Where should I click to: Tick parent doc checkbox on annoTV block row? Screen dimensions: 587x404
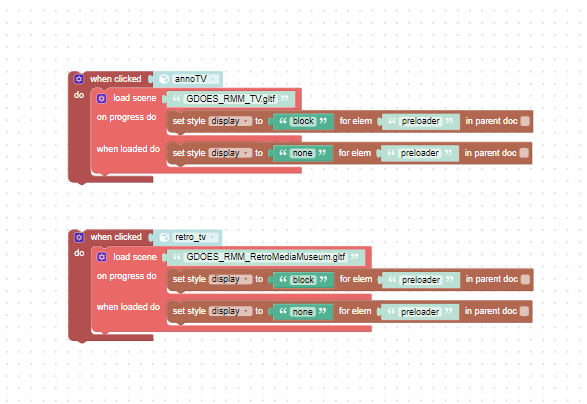(525, 121)
